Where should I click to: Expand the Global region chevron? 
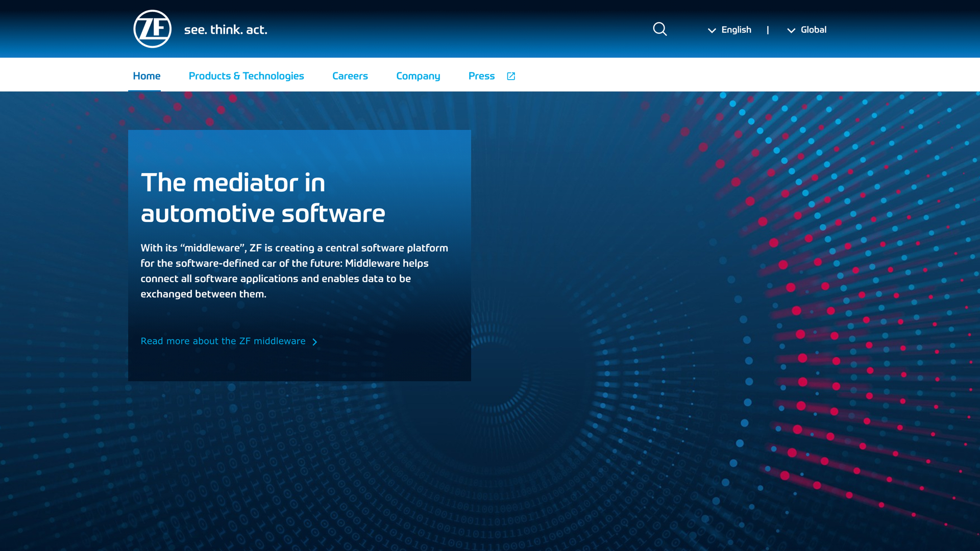(x=791, y=31)
